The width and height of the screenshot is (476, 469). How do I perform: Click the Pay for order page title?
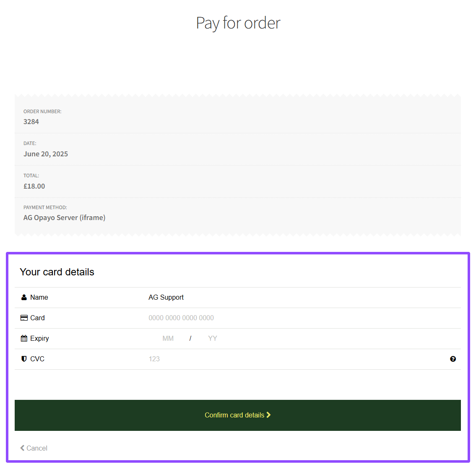238,23
